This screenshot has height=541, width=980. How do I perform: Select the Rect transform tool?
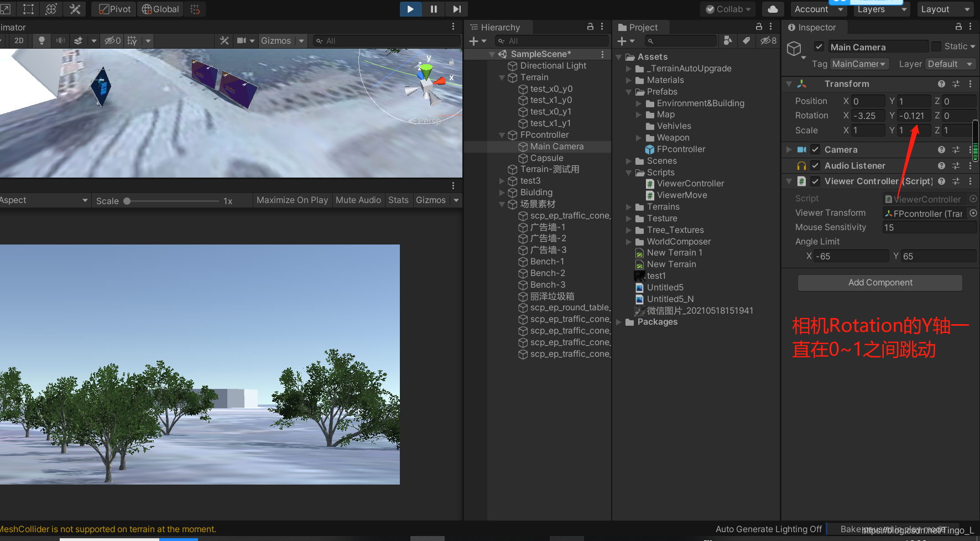click(x=28, y=9)
